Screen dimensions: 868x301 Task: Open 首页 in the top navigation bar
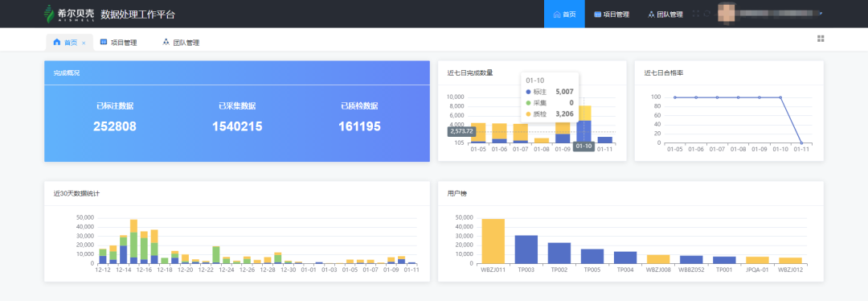coord(564,14)
